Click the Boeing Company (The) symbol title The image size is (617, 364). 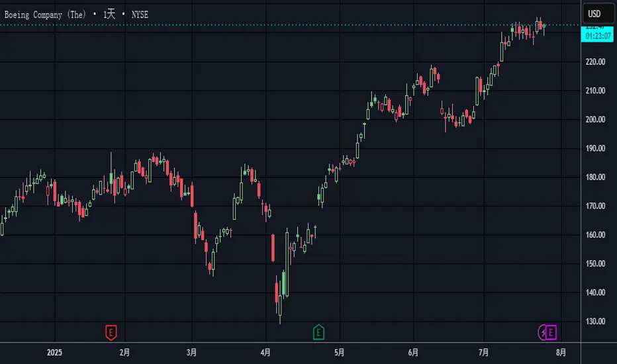(x=45, y=15)
